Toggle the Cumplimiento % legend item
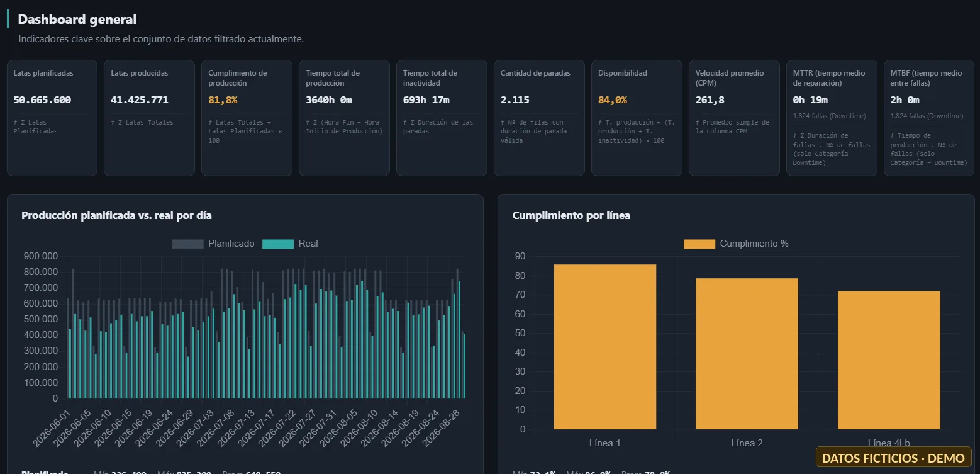 coord(736,244)
